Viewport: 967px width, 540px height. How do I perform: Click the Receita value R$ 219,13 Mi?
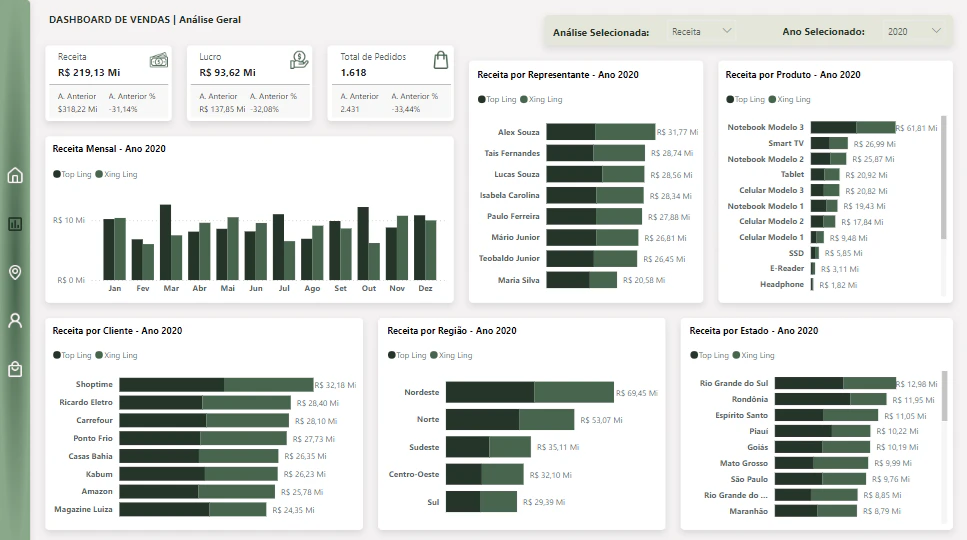point(89,73)
